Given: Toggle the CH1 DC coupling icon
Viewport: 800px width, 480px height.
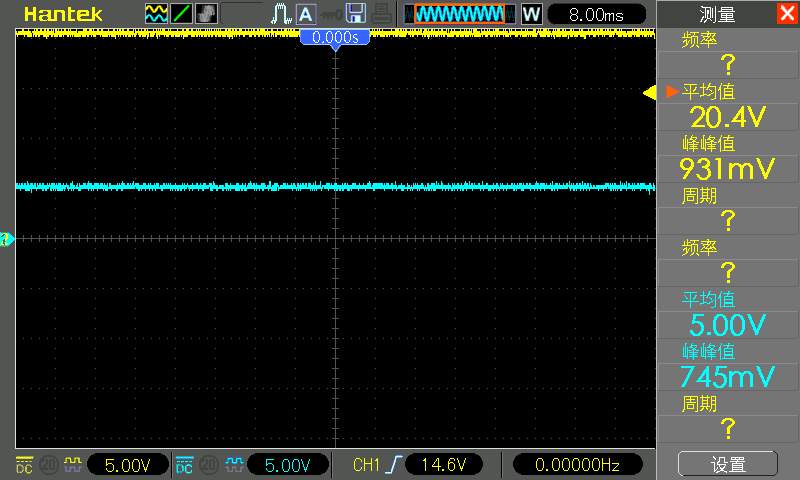Looking at the screenshot, I should coord(24,465).
